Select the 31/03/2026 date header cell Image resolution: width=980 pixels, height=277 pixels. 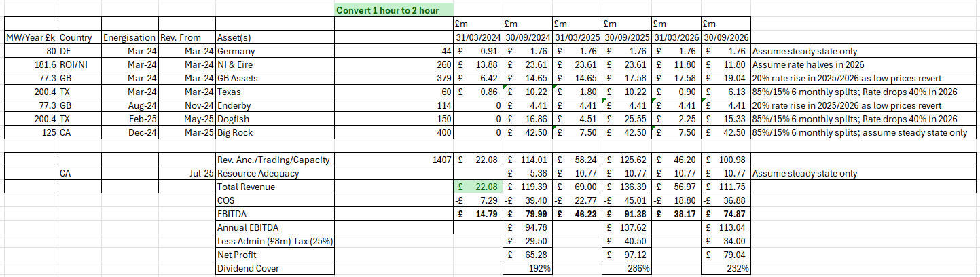point(676,37)
